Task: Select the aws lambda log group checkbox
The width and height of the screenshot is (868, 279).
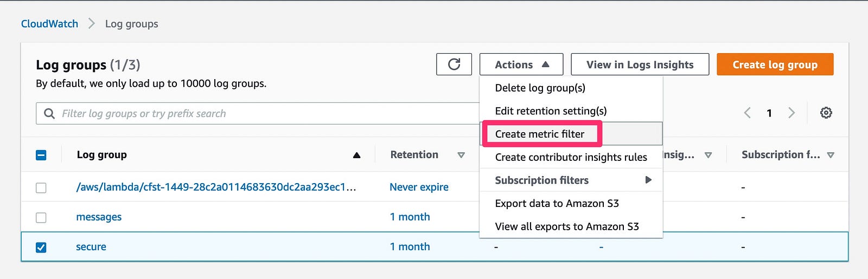Action: pyautogui.click(x=41, y=187)
